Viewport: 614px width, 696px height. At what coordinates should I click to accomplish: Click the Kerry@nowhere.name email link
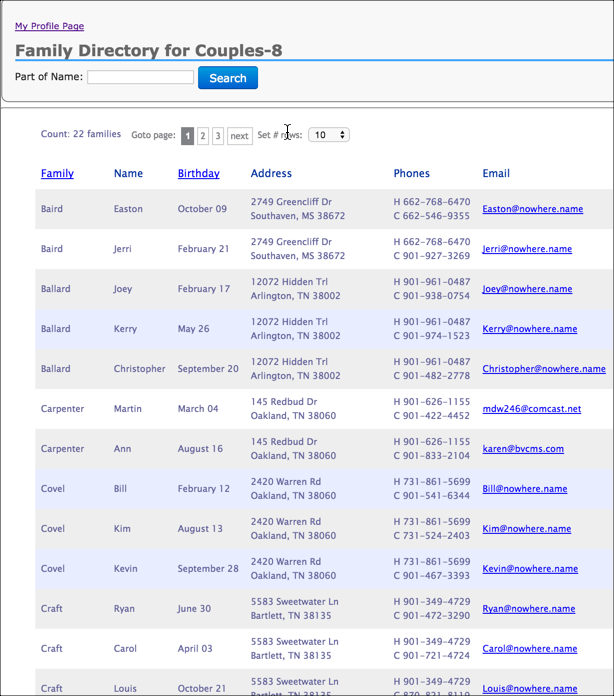coord(530,328)
